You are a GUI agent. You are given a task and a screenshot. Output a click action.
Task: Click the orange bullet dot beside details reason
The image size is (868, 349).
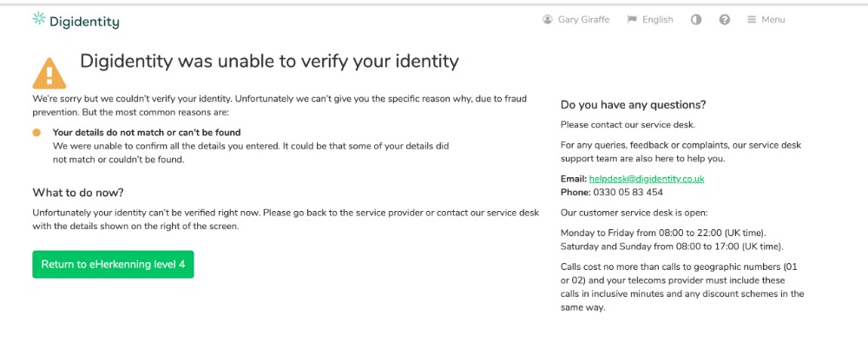tap(36, 133)
